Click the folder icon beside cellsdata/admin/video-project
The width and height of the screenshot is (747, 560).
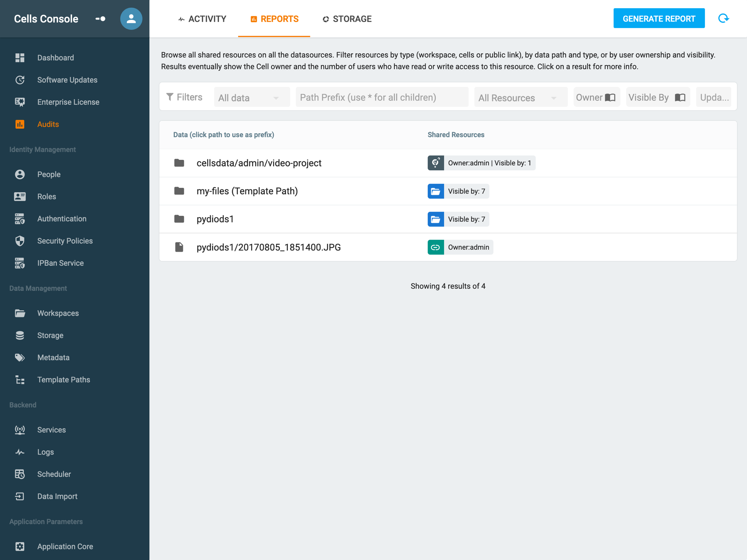(x=179, y=163)
